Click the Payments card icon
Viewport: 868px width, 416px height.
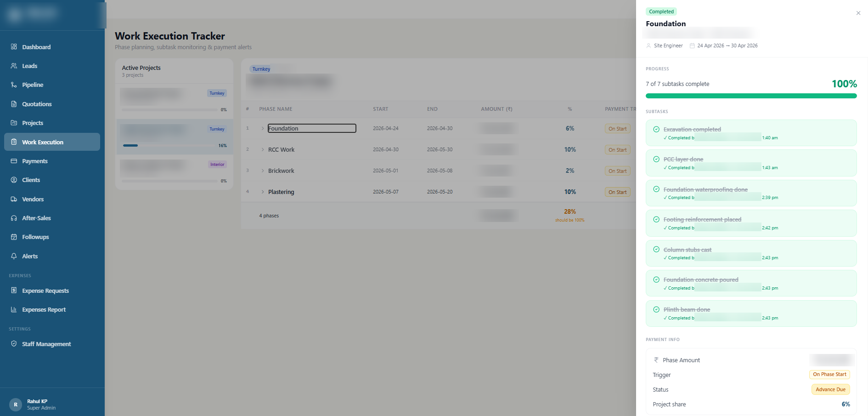point(14,161)
